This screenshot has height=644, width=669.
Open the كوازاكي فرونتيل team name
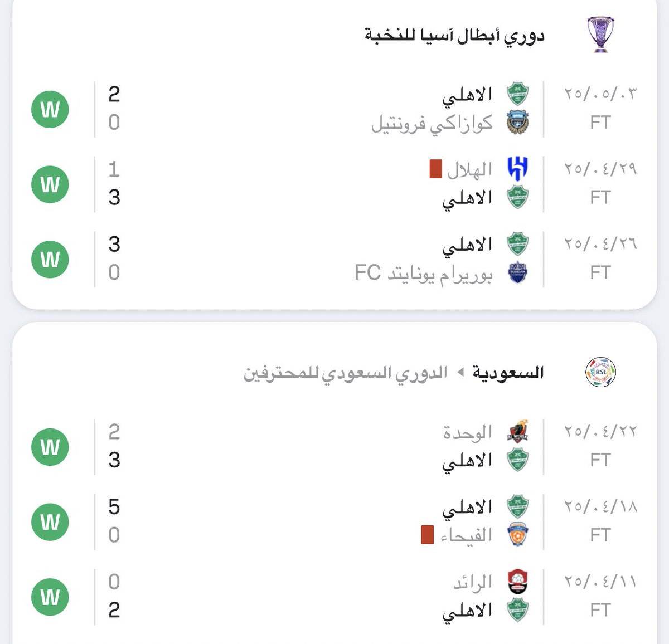click(432, 123)
